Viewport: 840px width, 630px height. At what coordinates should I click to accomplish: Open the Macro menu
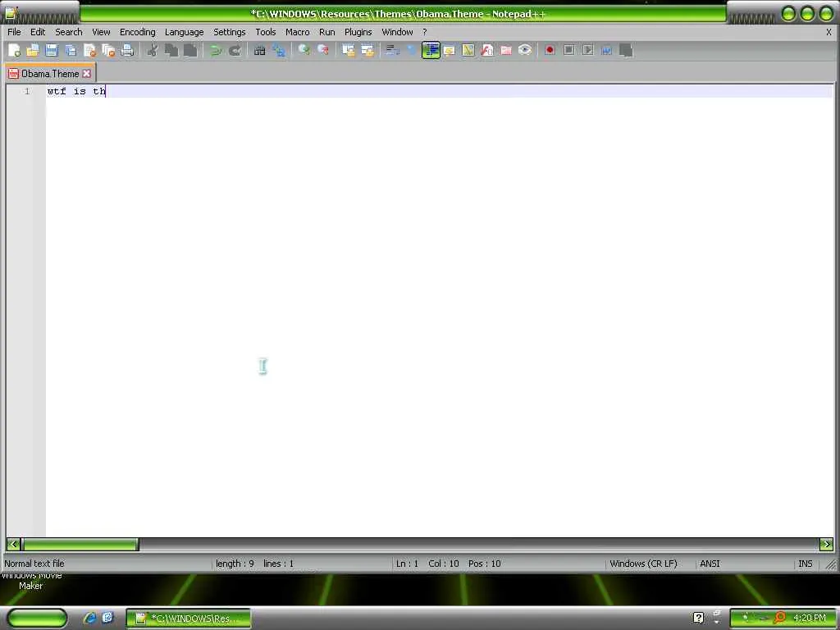(x=297, y=32)
